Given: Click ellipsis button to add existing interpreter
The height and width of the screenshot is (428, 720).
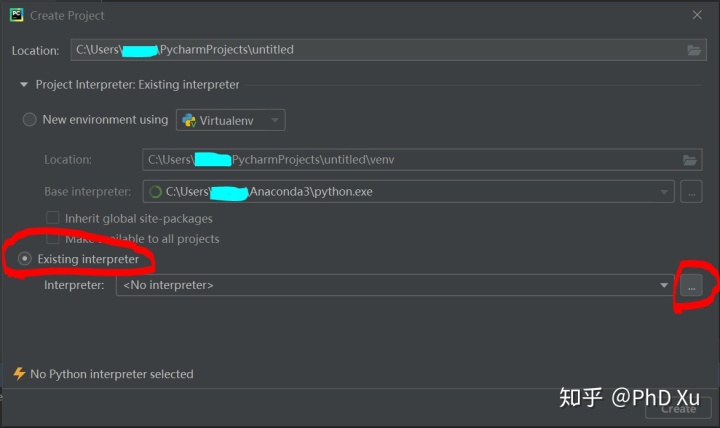Looking at the screenshot, I should (x=692, y=286).
